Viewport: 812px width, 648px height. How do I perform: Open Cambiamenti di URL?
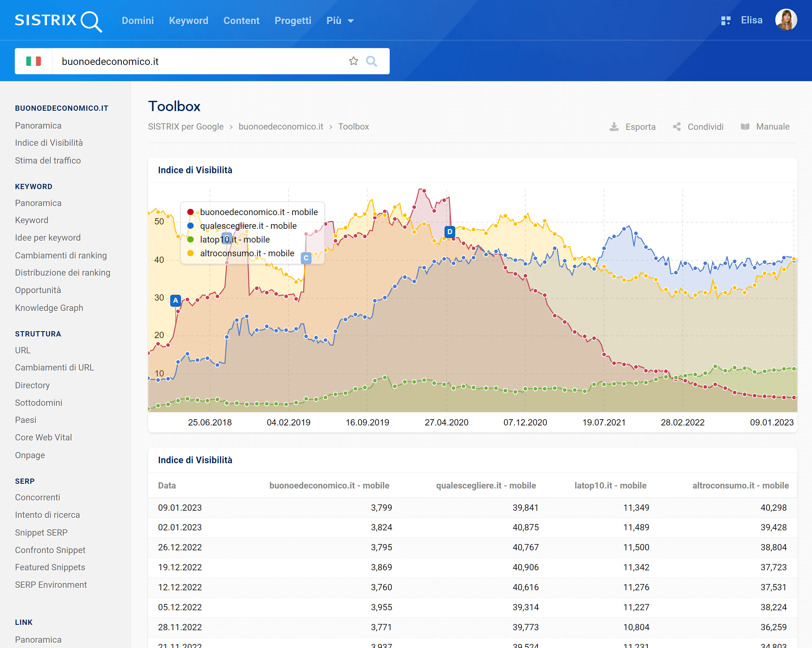point(54,368)
